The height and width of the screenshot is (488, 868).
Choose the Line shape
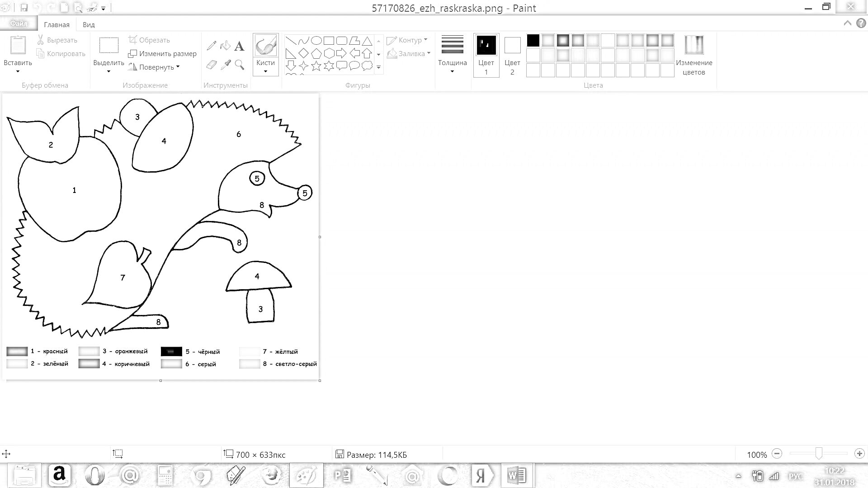click(x=291, y=41)
